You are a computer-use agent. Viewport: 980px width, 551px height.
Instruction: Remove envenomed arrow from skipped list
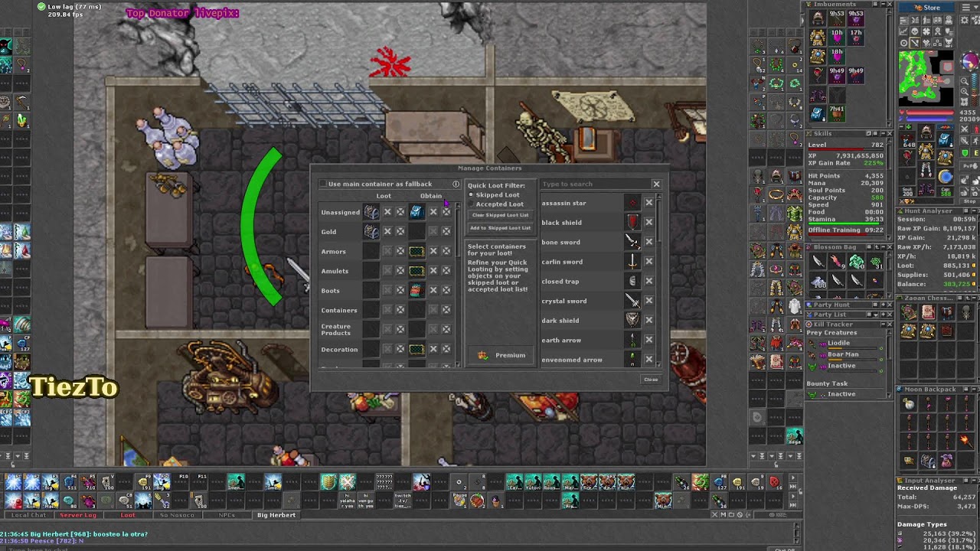coord(648,360)
